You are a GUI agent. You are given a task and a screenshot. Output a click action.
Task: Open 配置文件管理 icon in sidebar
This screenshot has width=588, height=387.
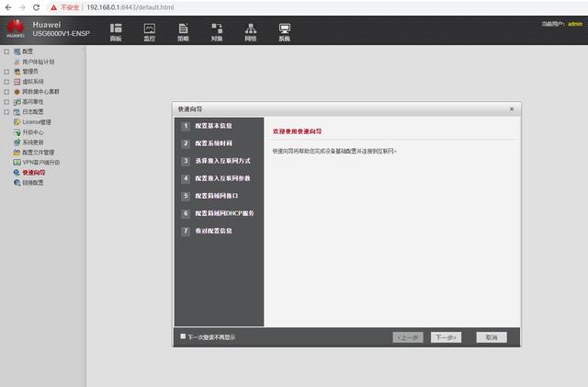point(17,153)
